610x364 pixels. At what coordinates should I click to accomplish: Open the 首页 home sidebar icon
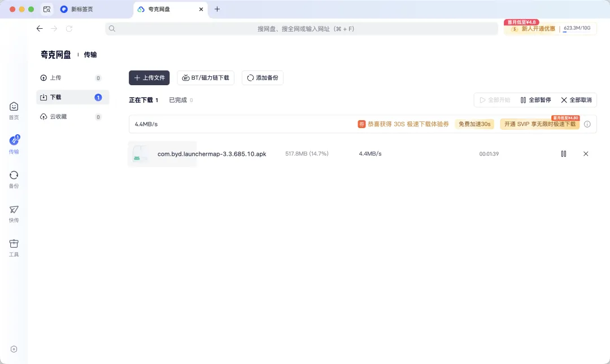pyautogui.click(x=14, y=111)
